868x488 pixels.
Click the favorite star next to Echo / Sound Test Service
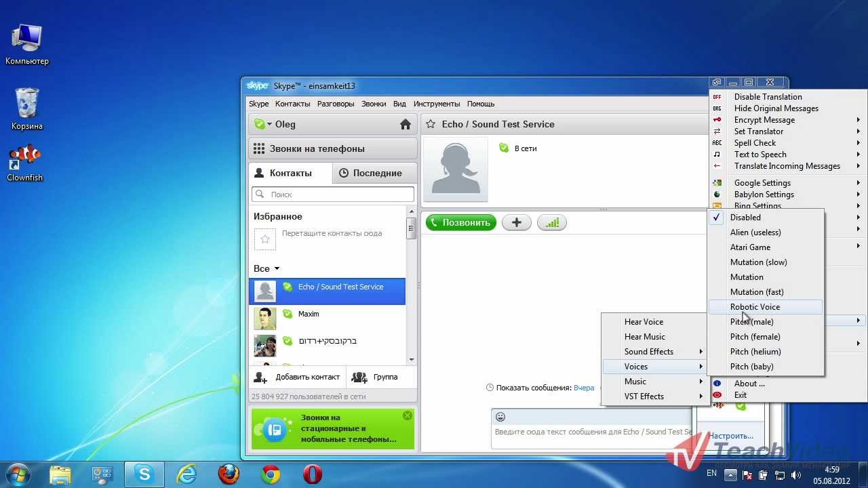tap(430, 124)
